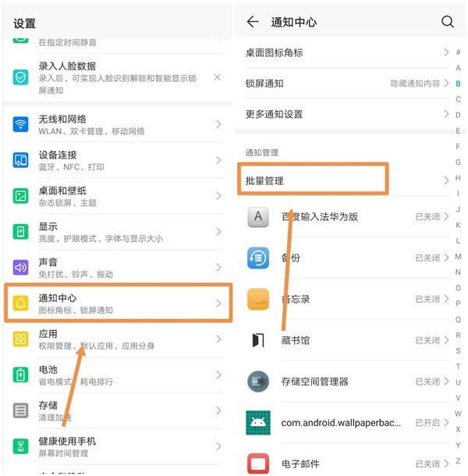Jump to letter M in index

pos(458,257)
